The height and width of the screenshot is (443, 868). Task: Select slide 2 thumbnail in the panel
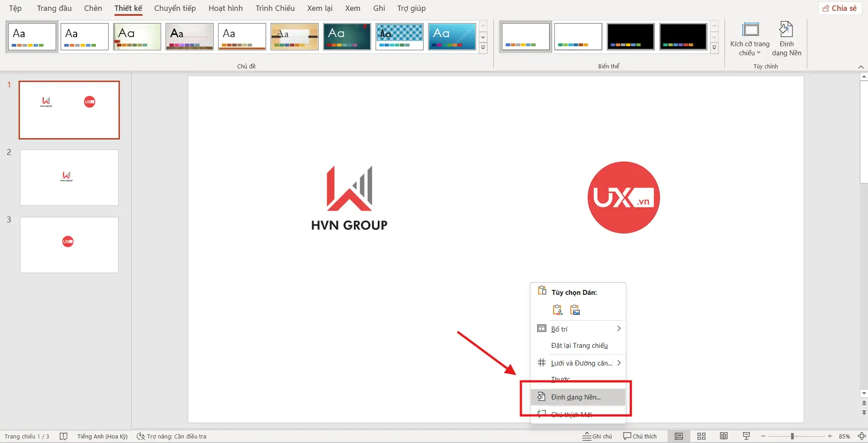point(69,177)
